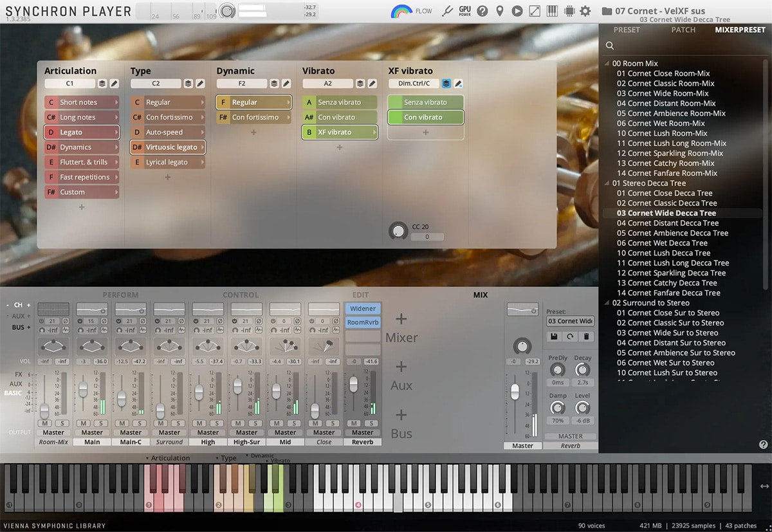Image resolution: width=772 pixels, height=532 pixels.
Task: Open the XF vibrato Dim.Ctrl/C selector
Action: point(414,84)
